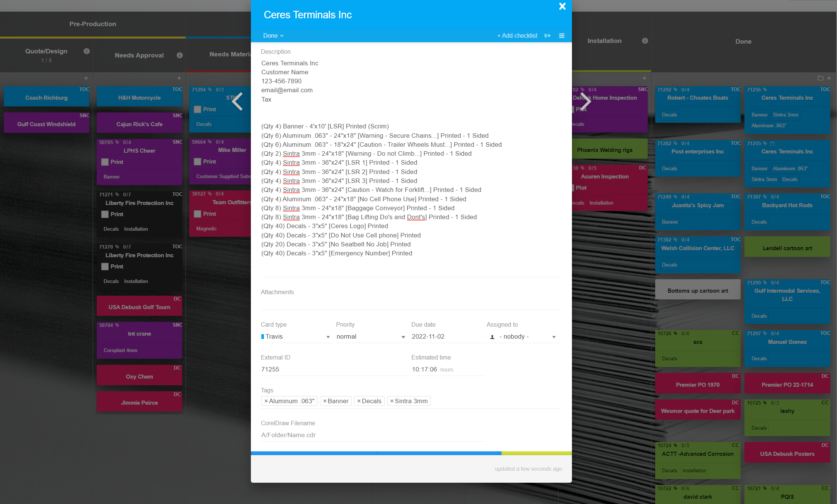This screenshot has width=837, height=504.
Task: Check the Print box on LPHS Cheer card
Action: click(105, 162)
